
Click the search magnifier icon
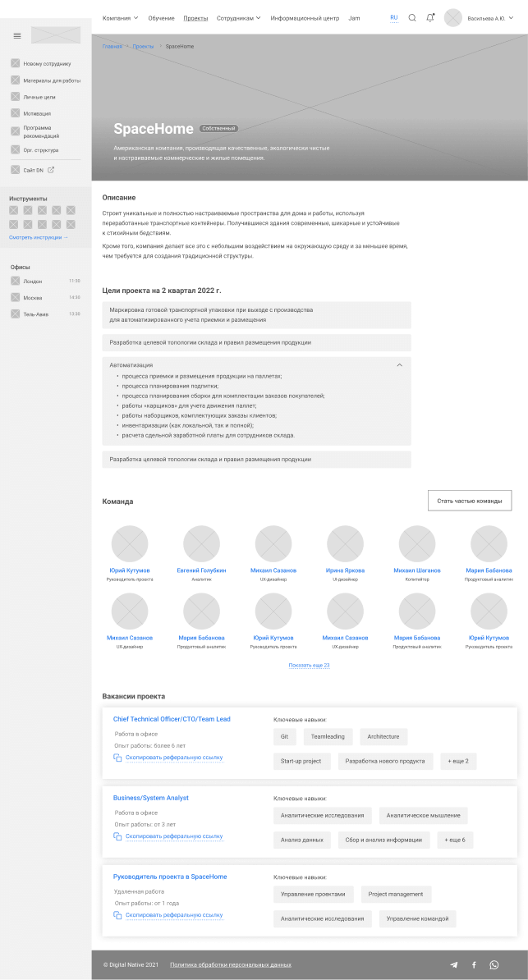click(x=412, y=18)
